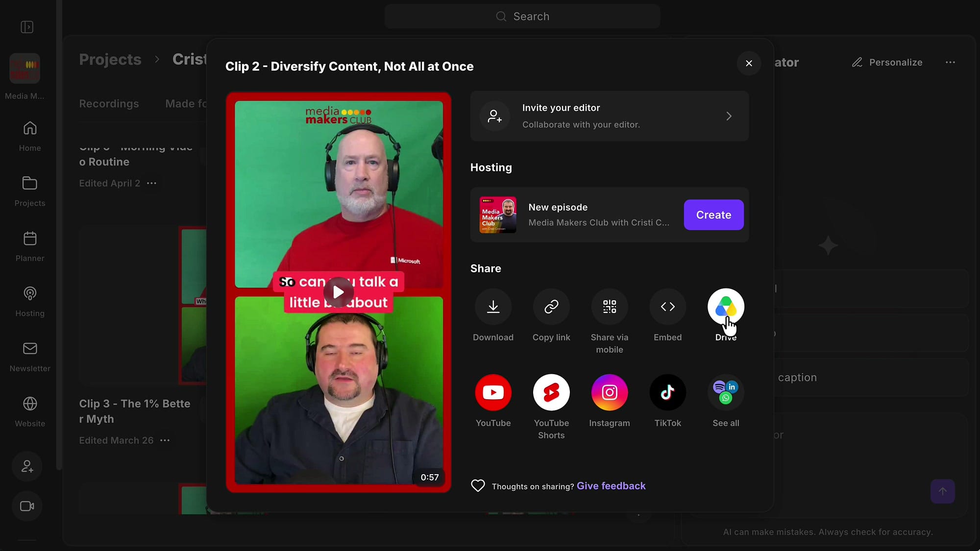
Task: Share clip to YouTube Shorts
Action: 551,392
